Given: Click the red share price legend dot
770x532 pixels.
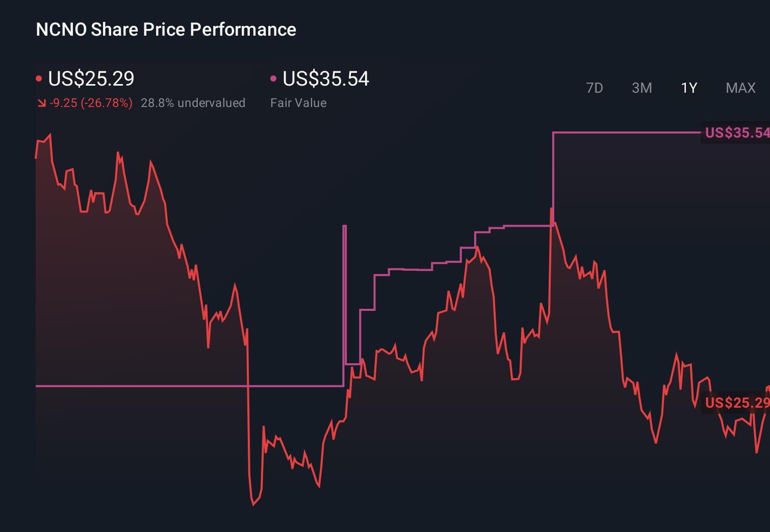Looking at the screenshot, I should point(39,78).
